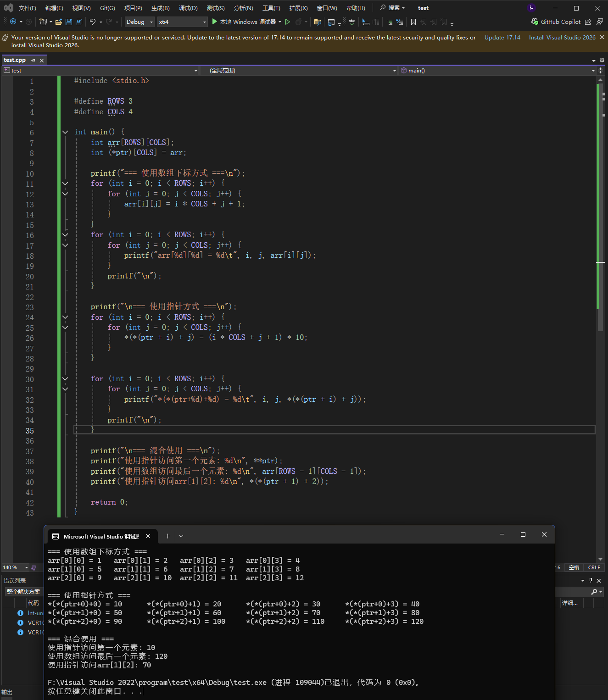Select the 输出 tab at the bottom
The height and width of the screenshot is (700, 608).
7,692
